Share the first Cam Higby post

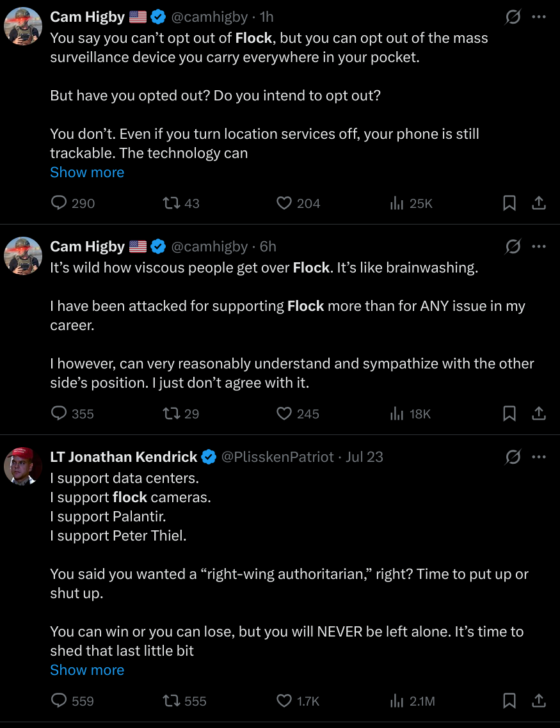539,203
